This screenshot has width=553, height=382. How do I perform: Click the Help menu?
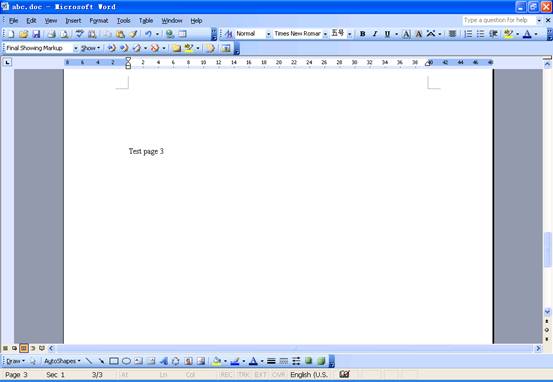196,20
